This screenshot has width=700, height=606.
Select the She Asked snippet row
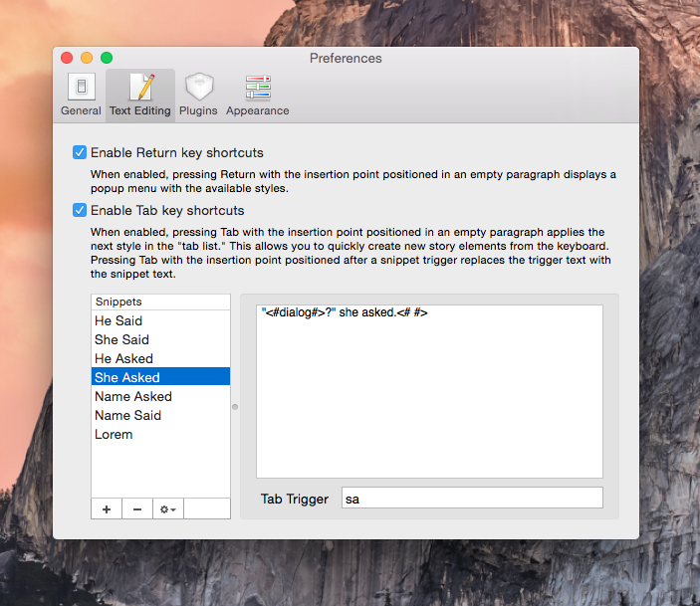click(160, 377)
